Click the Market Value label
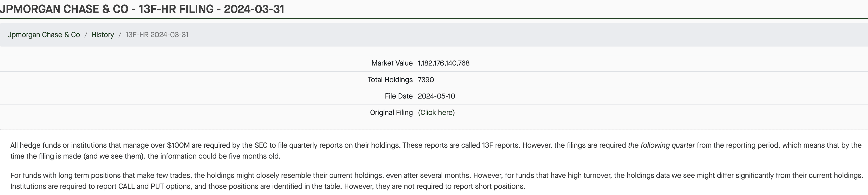 point(392,63)
